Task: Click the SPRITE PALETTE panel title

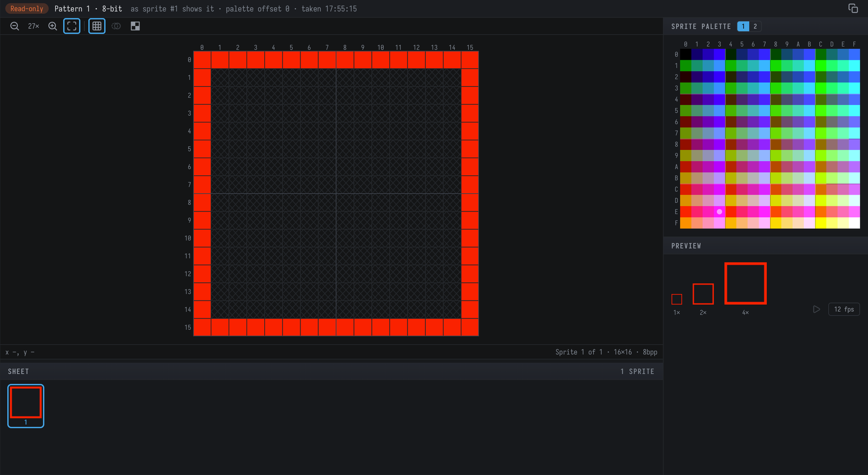Action: [x=701, y=26]
